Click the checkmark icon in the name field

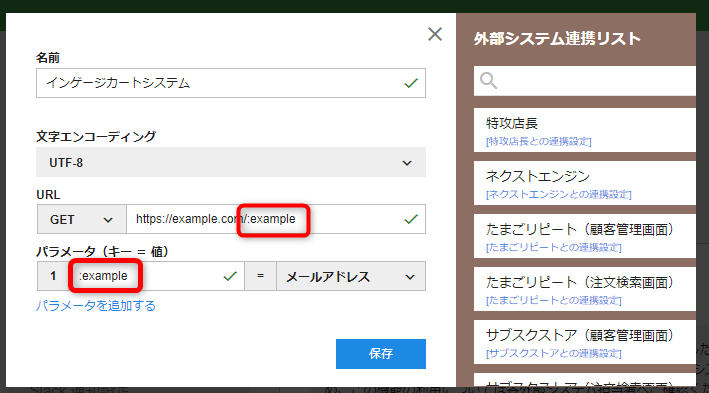(x=411, y=83)
